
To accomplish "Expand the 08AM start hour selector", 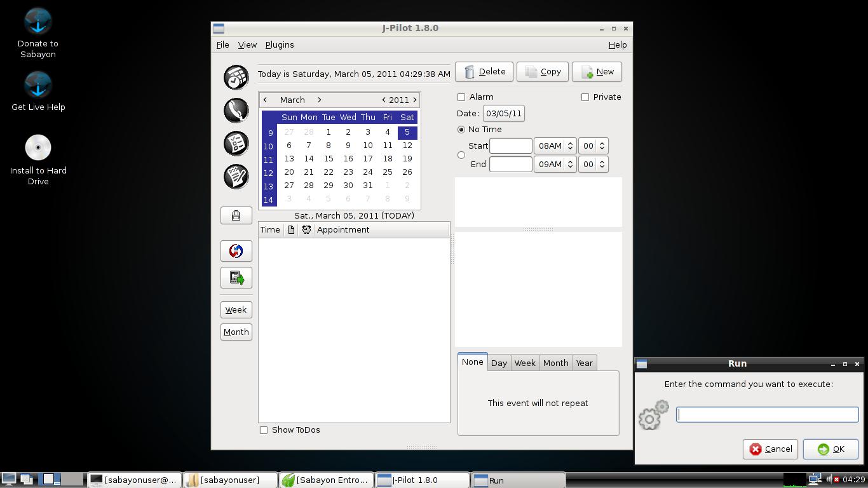I will pos(569,146).
